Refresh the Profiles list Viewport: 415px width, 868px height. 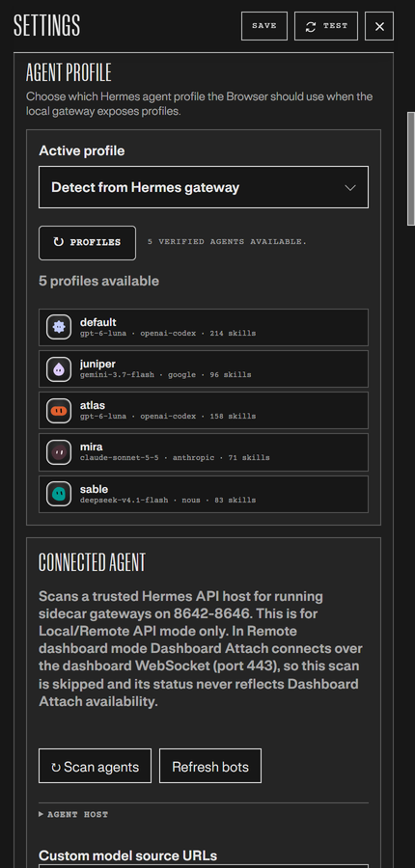[87, 242]
